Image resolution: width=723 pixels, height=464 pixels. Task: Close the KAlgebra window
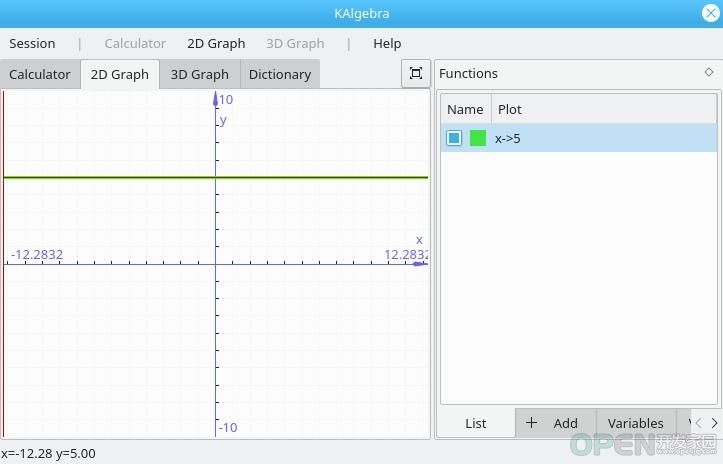pos(711,13)
